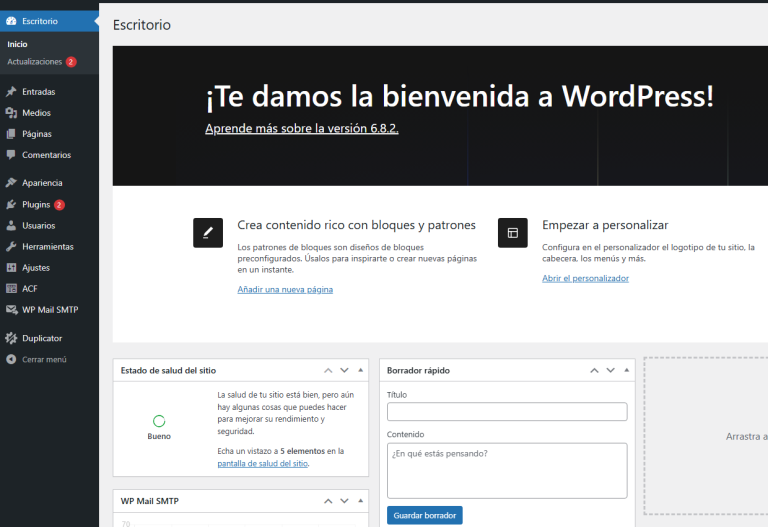Screen dimensions: 768x527
Task: Move Borrador rápido panel up
Action: pyautogui.click(x=594, y=370)
